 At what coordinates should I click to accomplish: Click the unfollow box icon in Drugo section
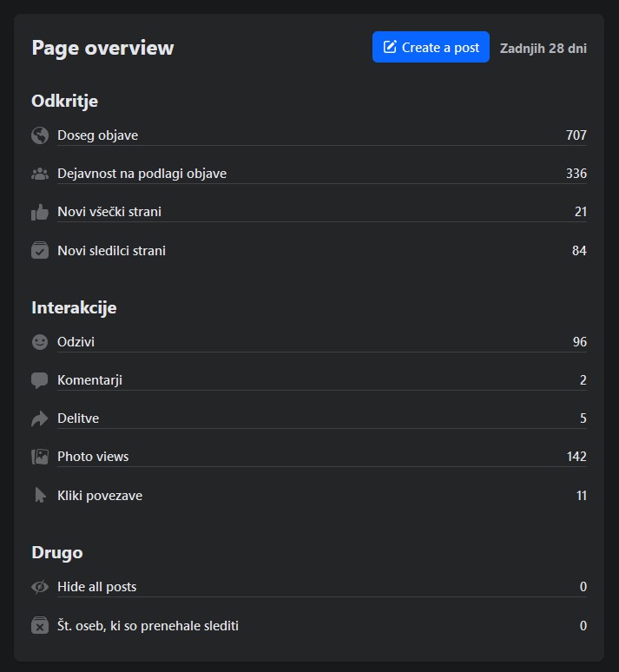click(x=39, y=626)
